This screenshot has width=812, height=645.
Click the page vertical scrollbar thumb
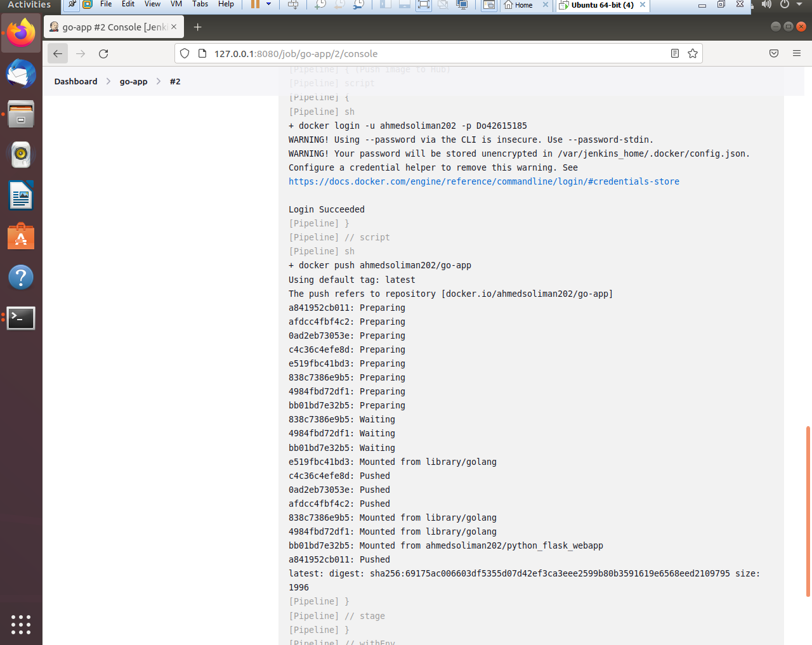pos(808,511)
